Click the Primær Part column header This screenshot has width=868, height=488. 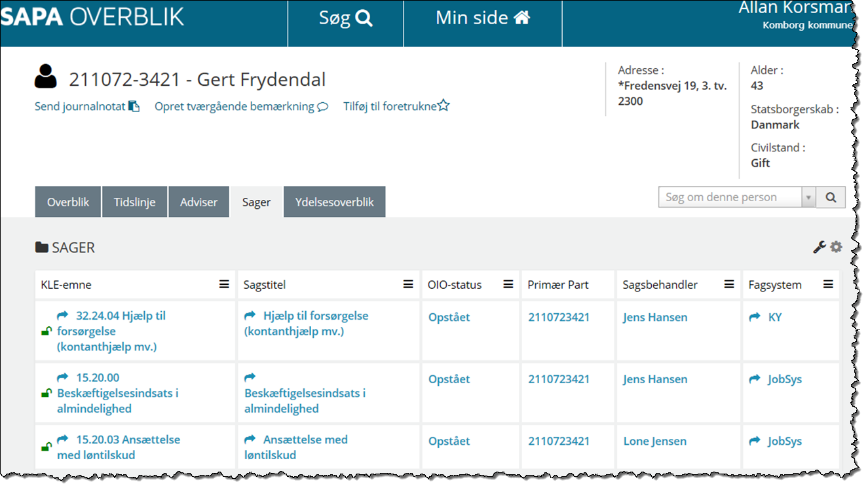(x=558, y=285)
